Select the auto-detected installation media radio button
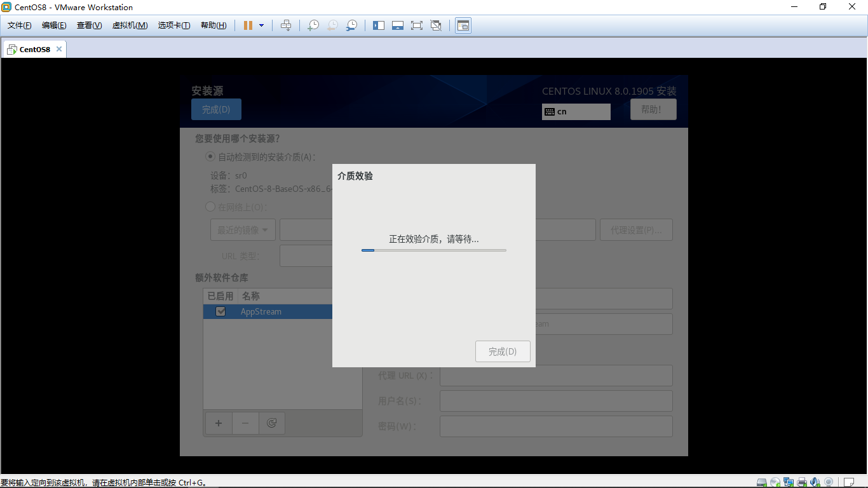Screen dimensions: 868x488 coord(210,157)
